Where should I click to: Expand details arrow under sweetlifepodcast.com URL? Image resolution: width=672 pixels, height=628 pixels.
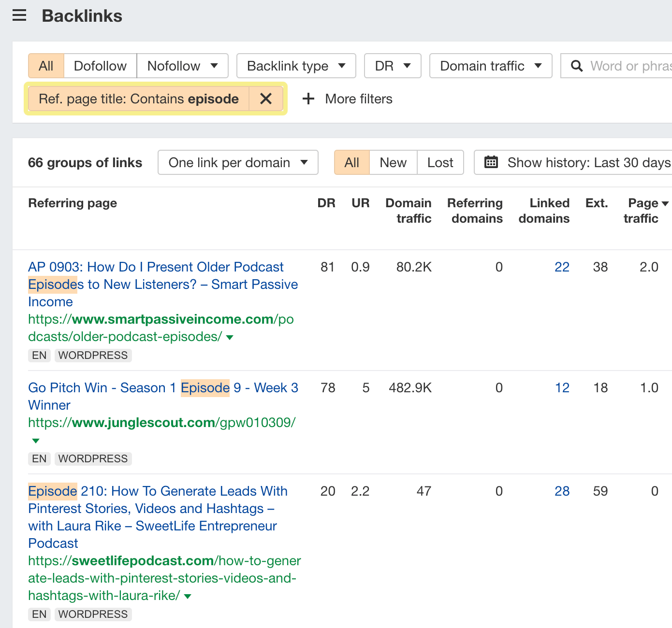(188, 596)
